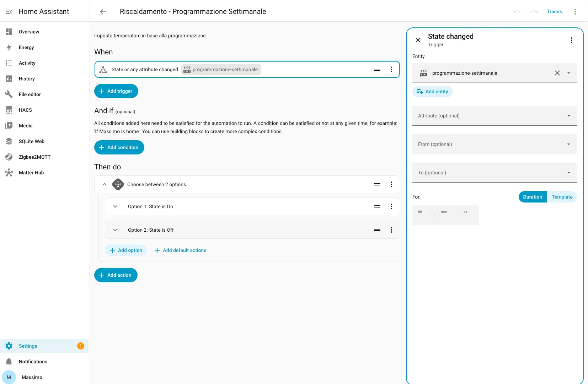The width and height of the screenshot is (588, 384).
Task: Open Massimo user profile
Action: coord(44,377)
